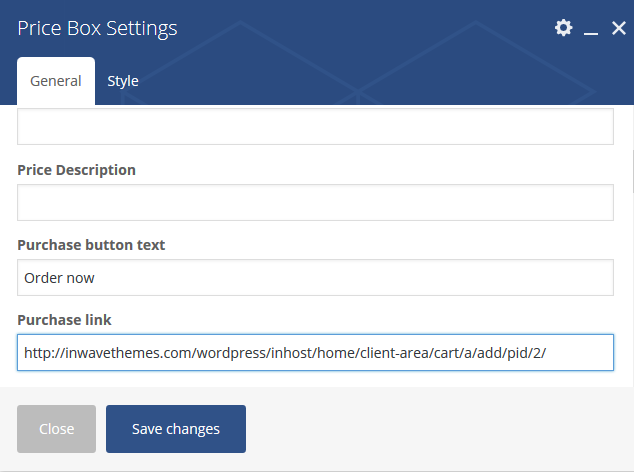This screenshot has height=472, width=634.
Task: Select the General tab
Action: coord(56,81)
